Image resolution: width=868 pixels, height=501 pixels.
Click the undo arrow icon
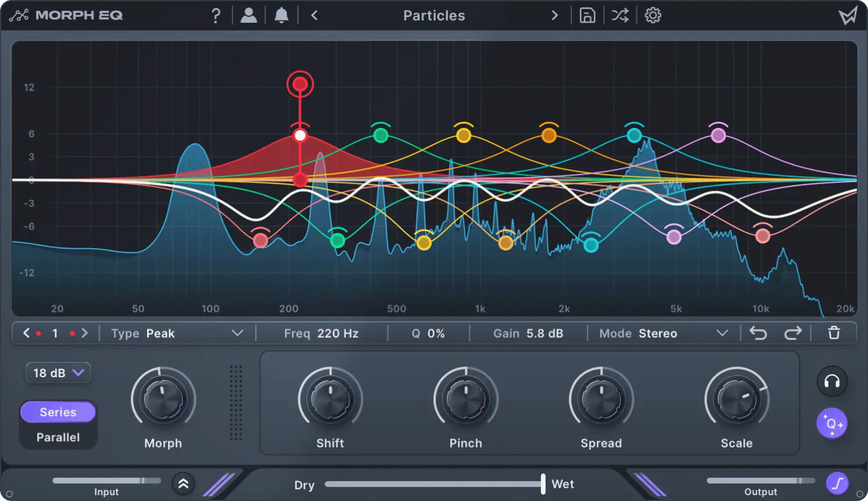coord(758,333)
